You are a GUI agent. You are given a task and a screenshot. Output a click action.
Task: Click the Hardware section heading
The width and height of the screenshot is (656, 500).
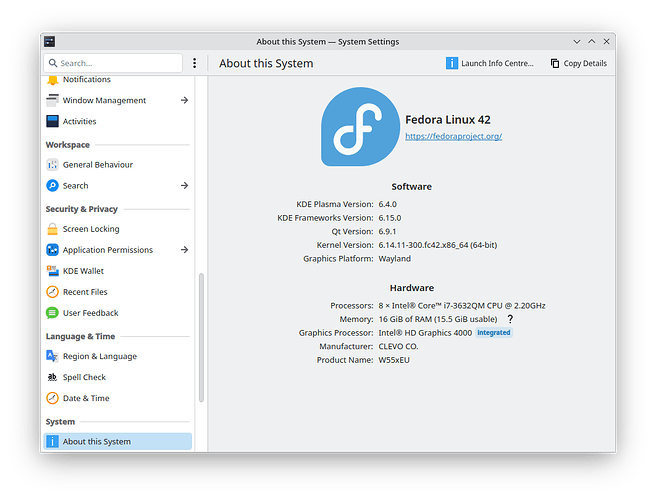412,288
